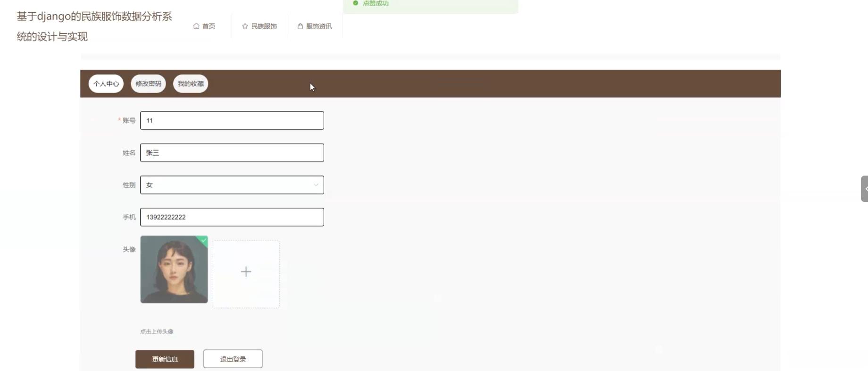Screen dimensions: 868x371
Task: Expand the side panel handle at right edge
Action: click(x=864, y=189)
